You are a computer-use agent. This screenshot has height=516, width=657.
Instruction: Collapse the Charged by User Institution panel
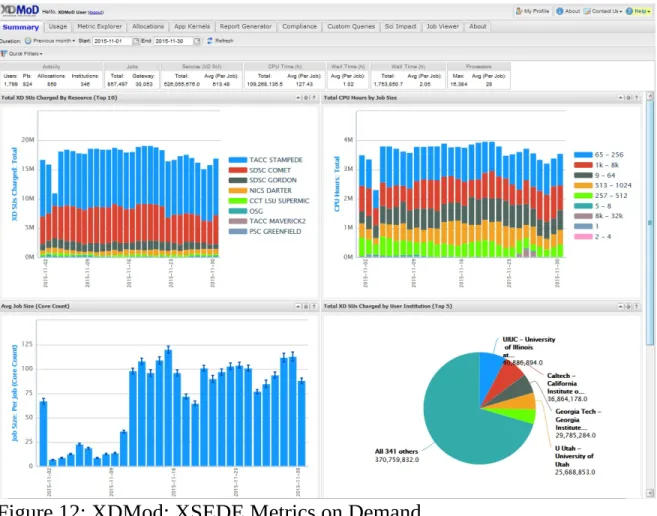click(620, 306)
